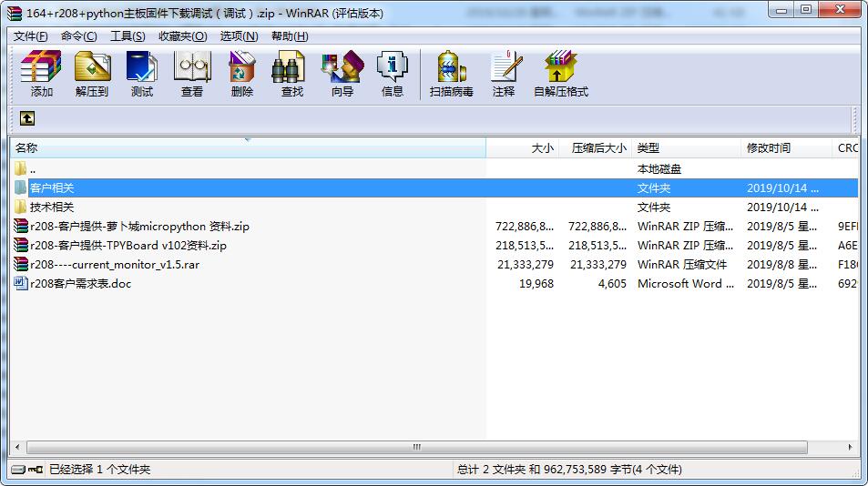
Task: Sort by the 大小 column header
Action: coord(523,147)
